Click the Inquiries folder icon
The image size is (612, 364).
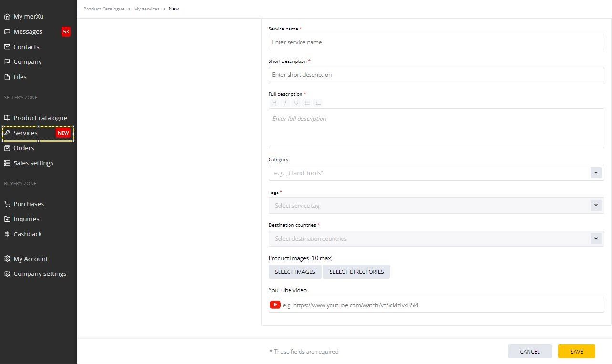(7, 219)
